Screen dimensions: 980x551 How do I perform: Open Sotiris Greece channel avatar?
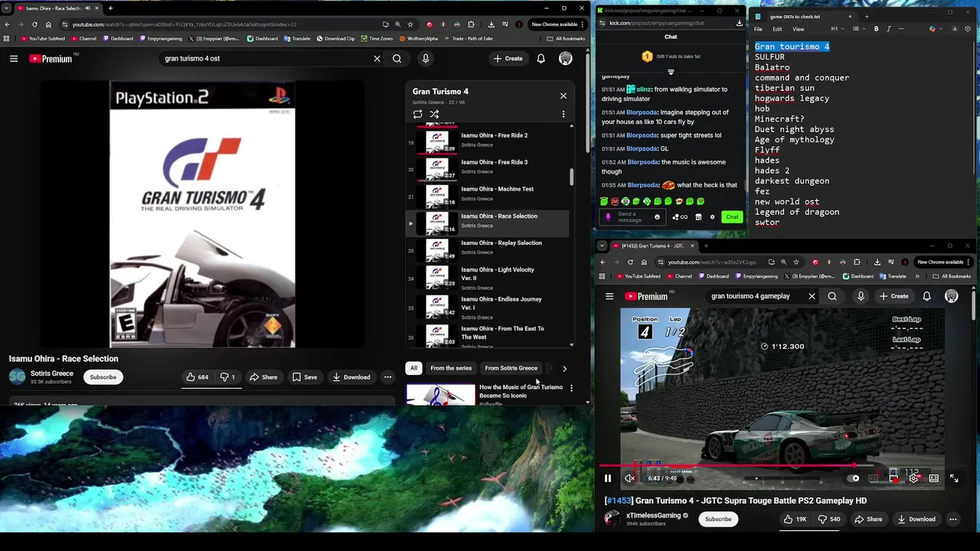coord(17,377)
